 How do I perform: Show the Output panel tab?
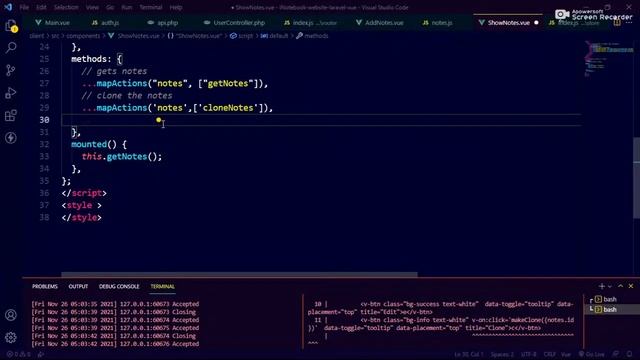tap(78, 287)
